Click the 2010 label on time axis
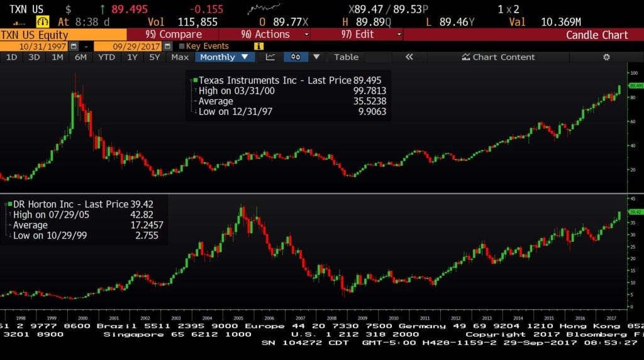This screenshot has height=360, width=644. click(394, 318)
